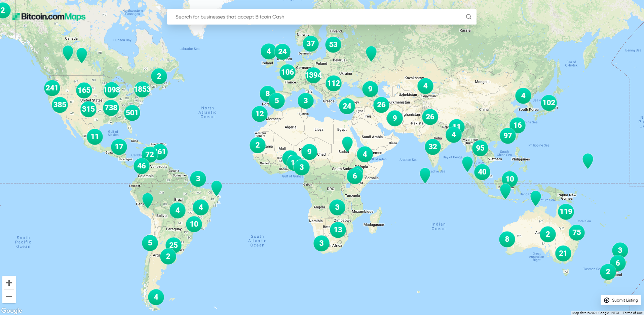Open the Bitcoin.com Maps logo link
644x315 pixels.
(49, 16)
